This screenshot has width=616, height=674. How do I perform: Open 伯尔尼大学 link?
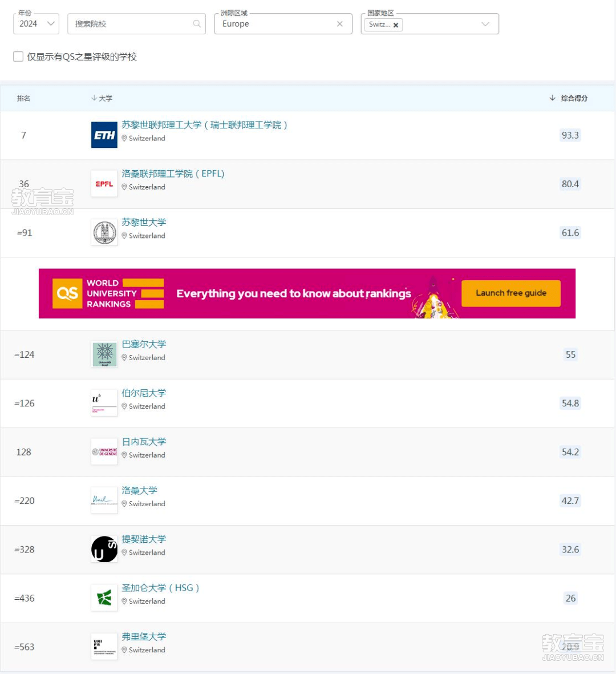pyautogui.click(x=144, y=393)
